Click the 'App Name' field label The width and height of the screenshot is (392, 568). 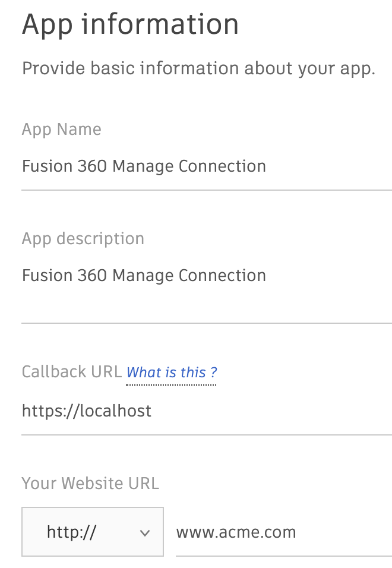pyautogui.click(x=61, y=130)
